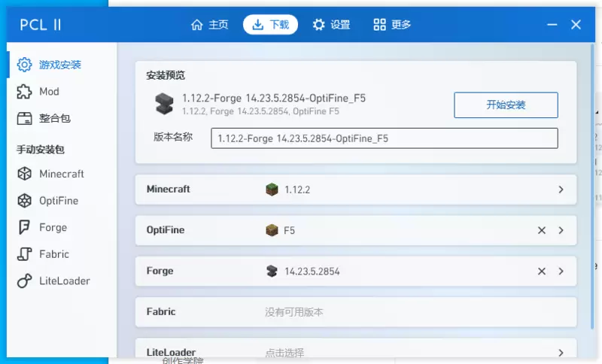The height and width of the screenshot is (364, 602).
Task: Expand the LiteLoader row chevron
Action: [x=561, y=353]
